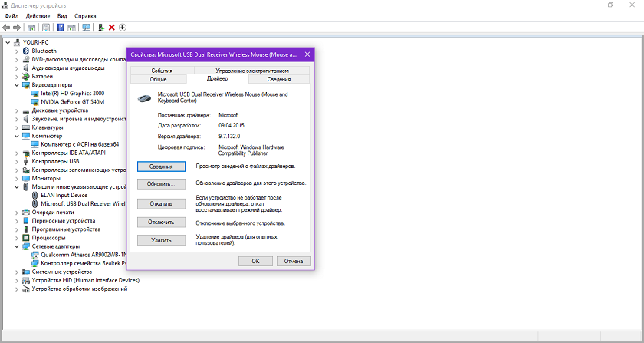The width and height of the screenshot is (644, 343).
Task: Click the Отмена button
Action: [x=293, y=261]
